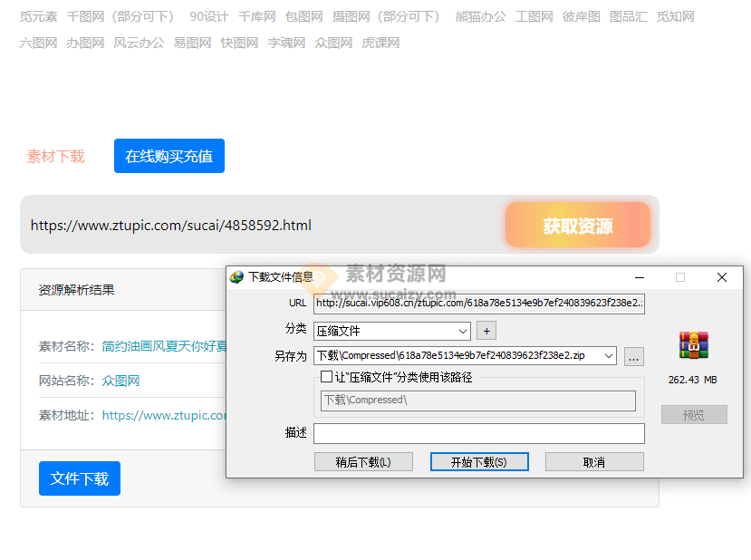Viewport: 751px width, 560px height.
Task: Open the 众图网 website name link
Action: pos(120,381)
